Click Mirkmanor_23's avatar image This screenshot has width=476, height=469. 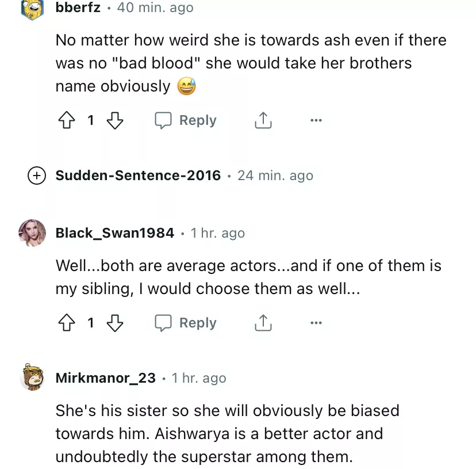(x=32, y=378)
